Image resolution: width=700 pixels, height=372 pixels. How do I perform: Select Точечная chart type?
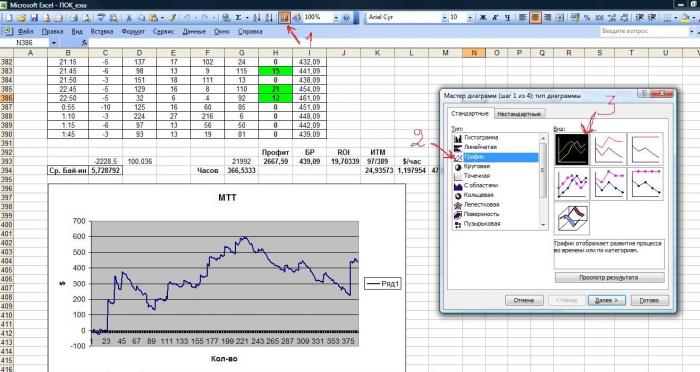(477, 176)
